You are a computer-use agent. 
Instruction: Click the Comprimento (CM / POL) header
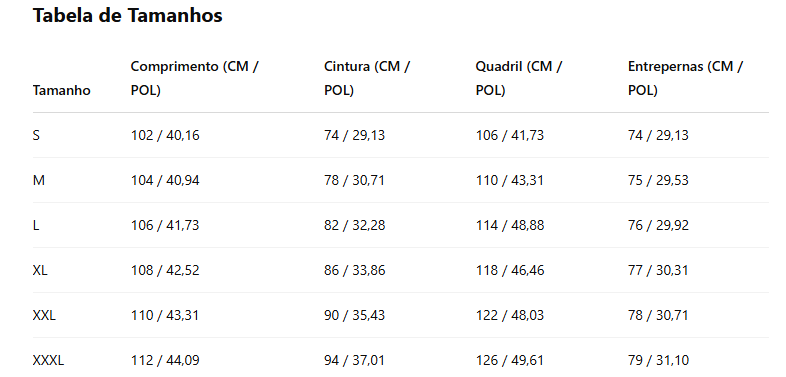point(194,79)
